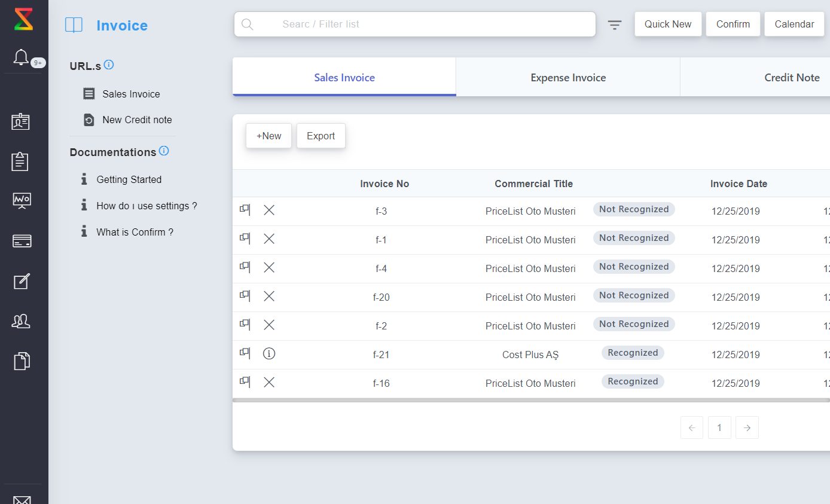This screenshot has height=504, width=830.
Task: Click the book icon beside Invoice title
Action: tap(74, 25)
